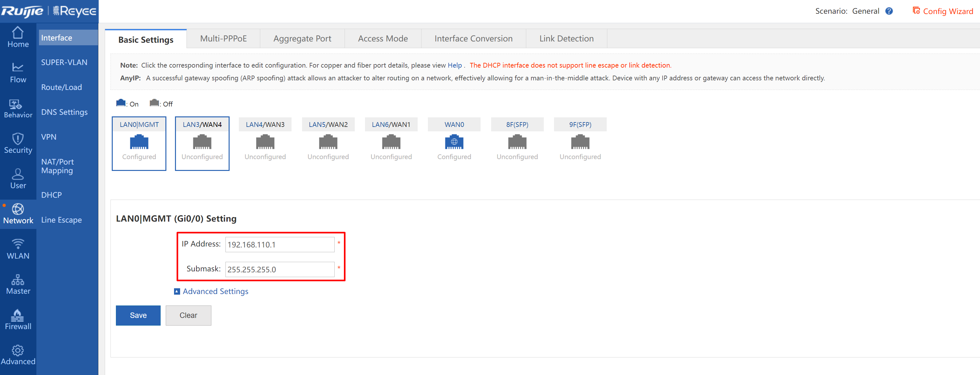This screenshot has width=980, height=375.
Task: Open the WLAN wireless section
Action: tap(18, 249)
